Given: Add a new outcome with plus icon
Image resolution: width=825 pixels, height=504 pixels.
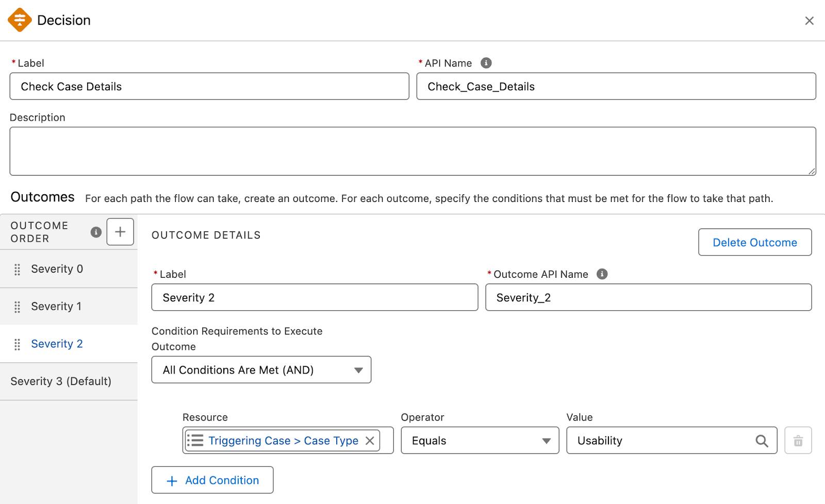Looking at the screenshot, I should point(120,232).
